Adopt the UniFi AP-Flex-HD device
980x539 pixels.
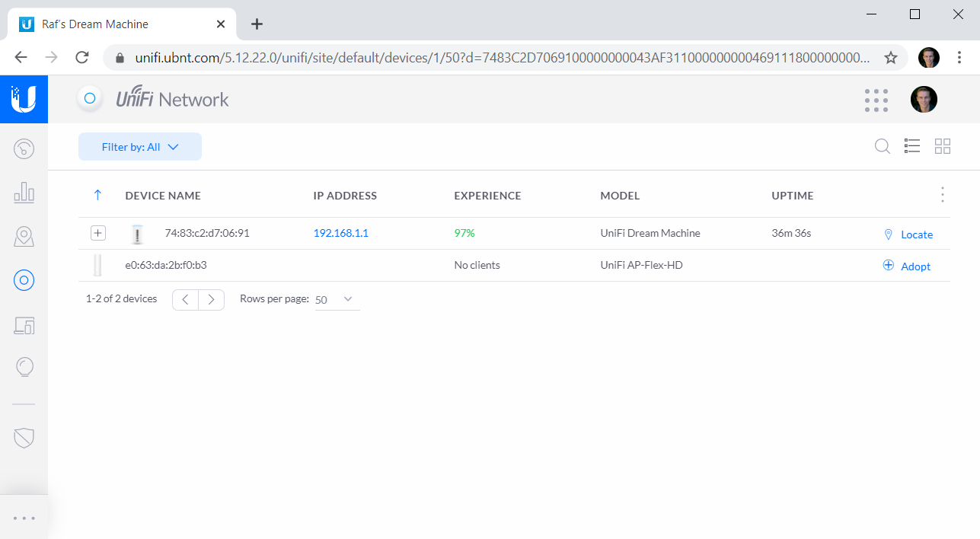pos(907,266)
